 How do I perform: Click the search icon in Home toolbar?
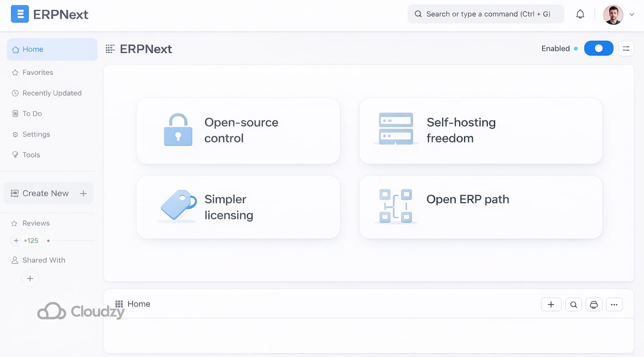tap(573, 304)
